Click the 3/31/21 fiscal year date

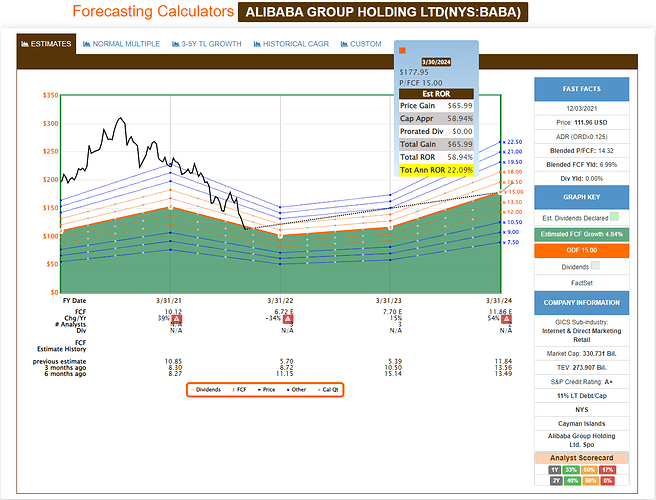(169, 300)
